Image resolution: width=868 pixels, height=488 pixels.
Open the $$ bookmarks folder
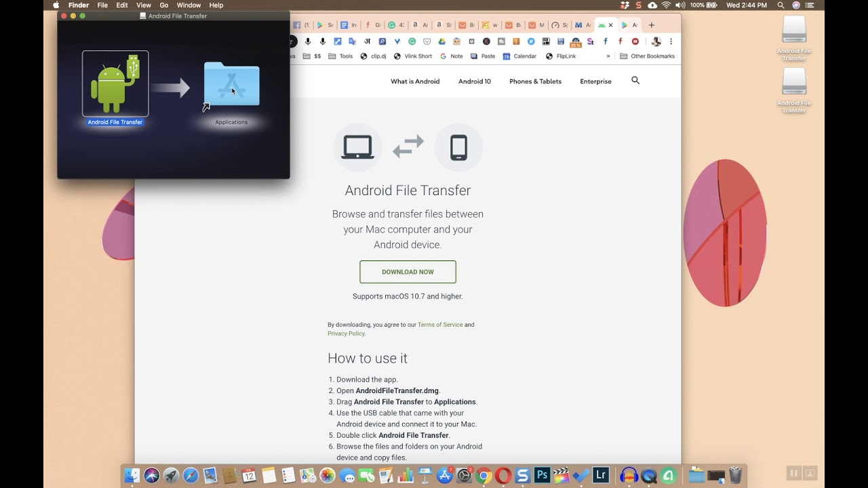tap(312, 56)
